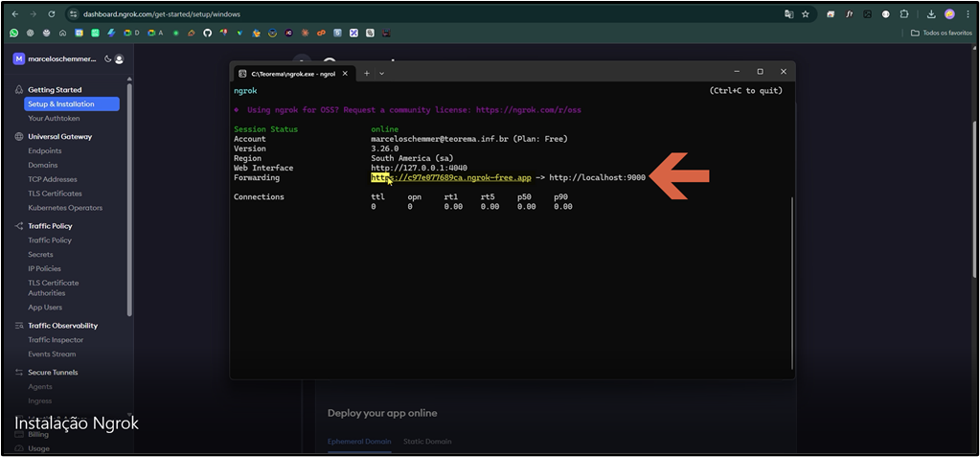Click the Traffic Policy branch icon
980x457 pixels.
pyautogui.click(x=19, y=226)
